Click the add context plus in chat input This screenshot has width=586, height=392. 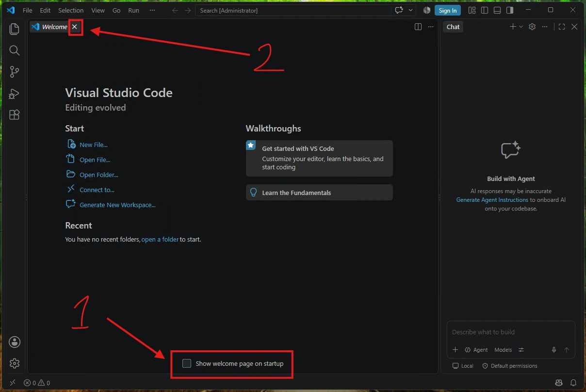pos(455,350)
